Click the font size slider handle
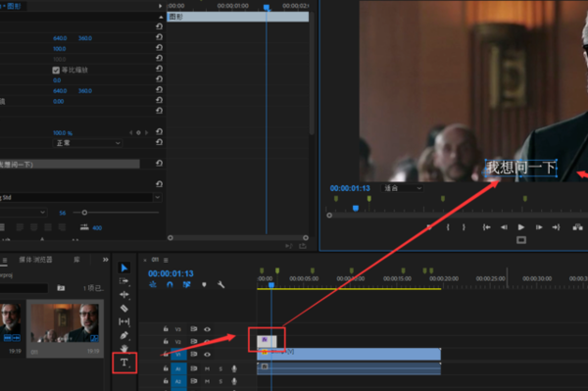This screenshot has height=391, width=588. (84, 213)
